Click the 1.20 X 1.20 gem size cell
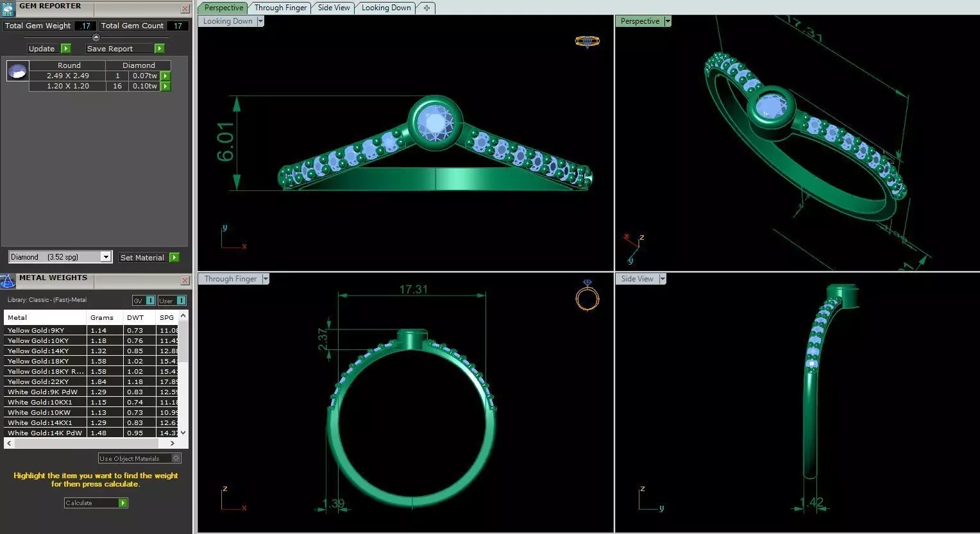Viewport: 980px width, 534px height. pyautogui.click(x=68, y=86)
